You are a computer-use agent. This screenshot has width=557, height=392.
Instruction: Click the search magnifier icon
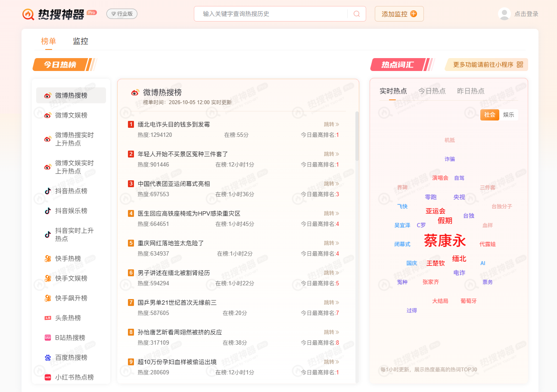coord(357,14)
